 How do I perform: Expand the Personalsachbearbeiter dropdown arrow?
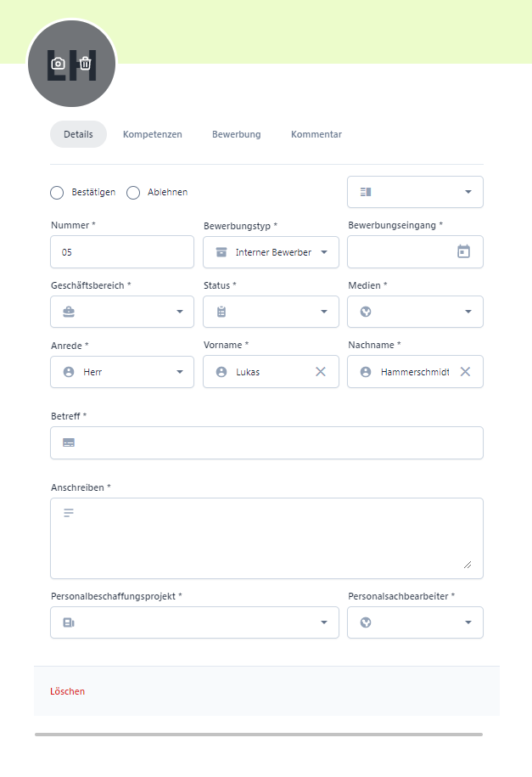coord(468,622)
